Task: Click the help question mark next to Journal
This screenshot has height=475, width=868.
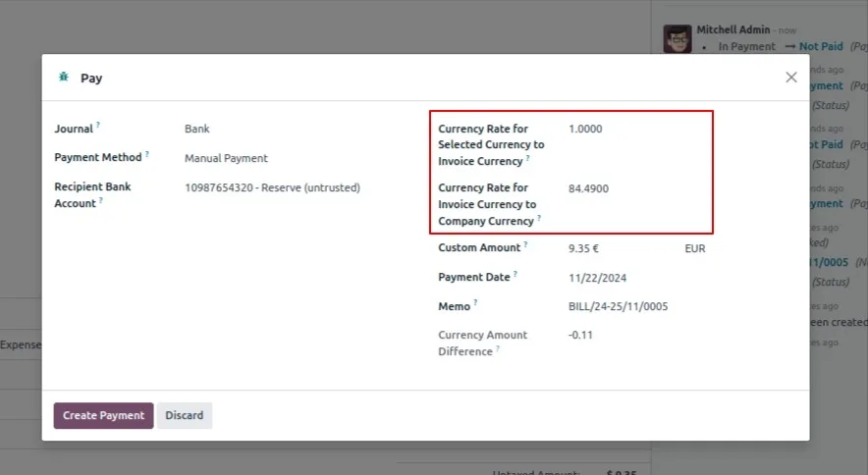Action: pos(98,125)
